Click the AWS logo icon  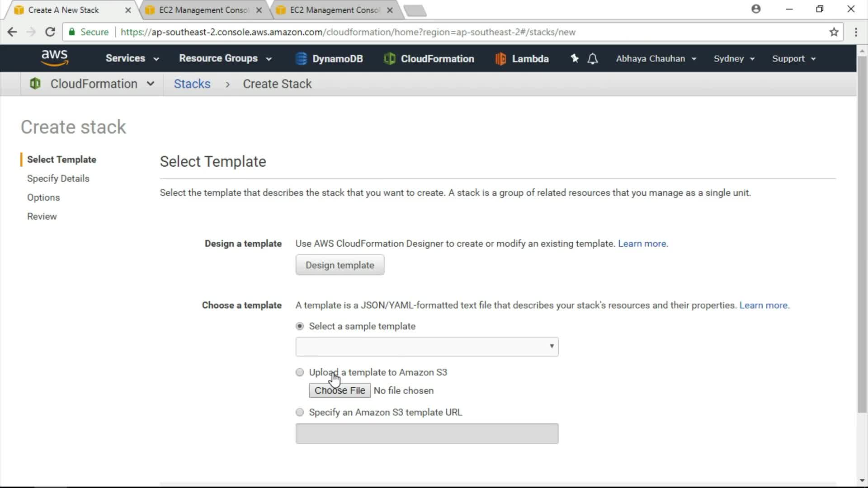[54, 58]
